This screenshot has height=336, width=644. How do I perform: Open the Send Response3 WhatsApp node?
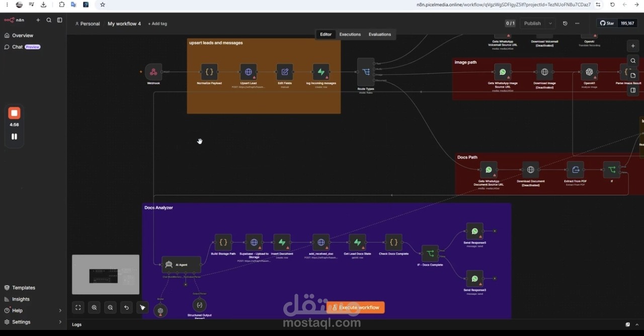(x=474, y=279)
